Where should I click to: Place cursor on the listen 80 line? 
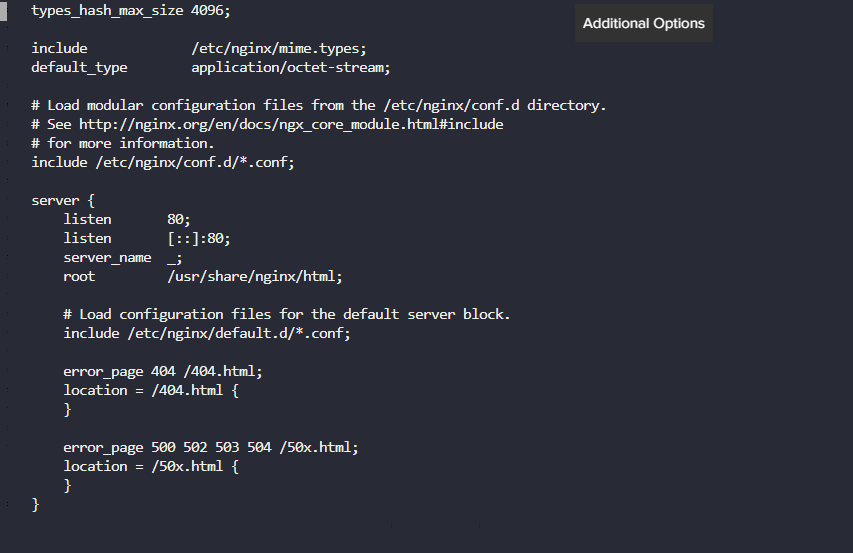coord(126,219)
